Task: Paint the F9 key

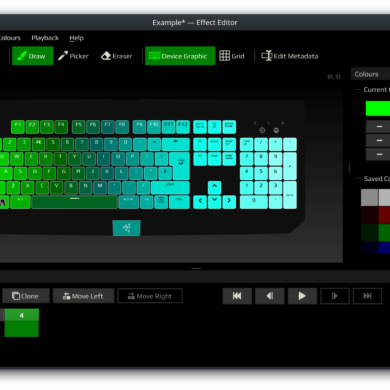Action: (139, 127)
